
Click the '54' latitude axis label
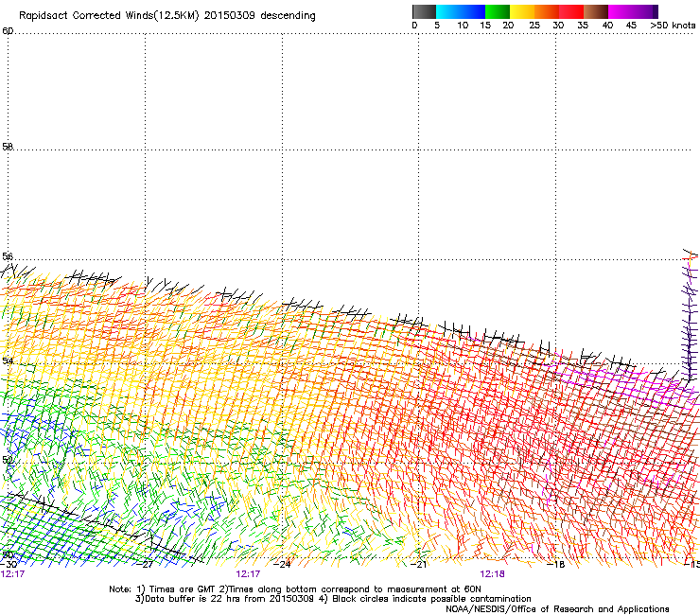[x=8, y=360]
